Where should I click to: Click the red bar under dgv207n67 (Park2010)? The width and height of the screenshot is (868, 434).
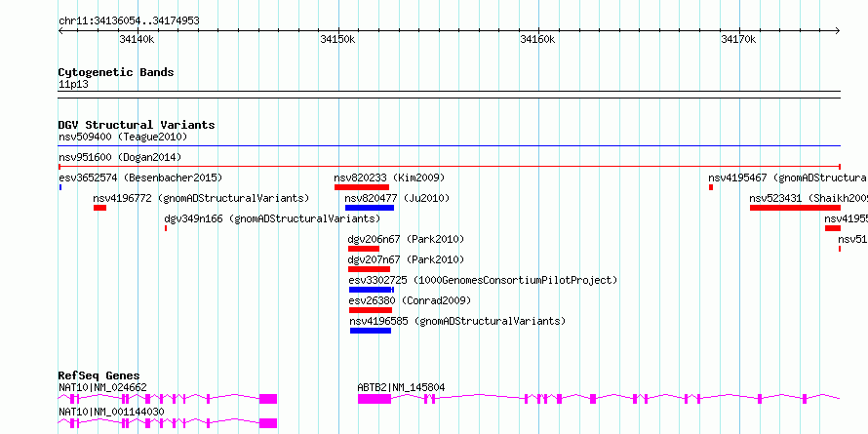click(x=369, y=269)
